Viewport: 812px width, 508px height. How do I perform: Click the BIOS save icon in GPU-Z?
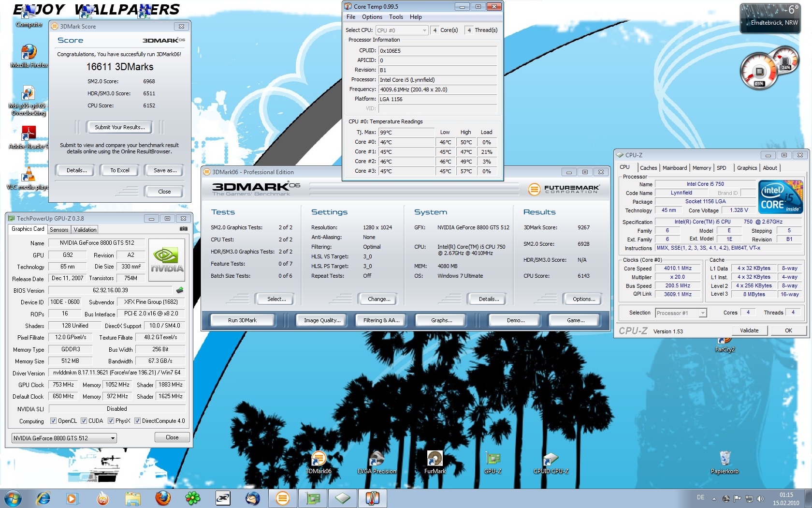click(x=180, y=290)
